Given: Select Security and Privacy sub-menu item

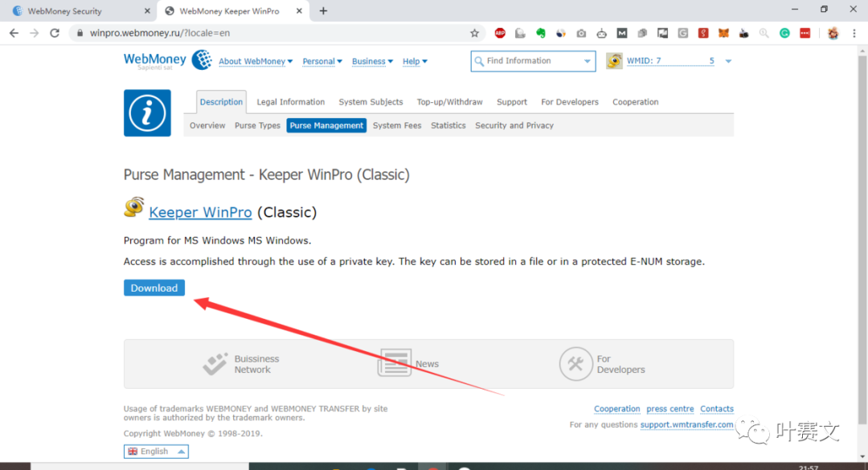Looking at the screenshot, I should (514, 125).
